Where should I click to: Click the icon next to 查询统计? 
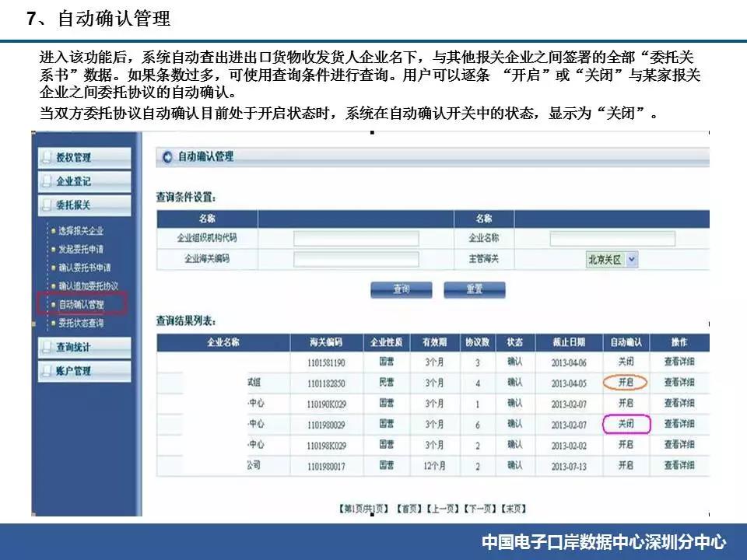pos(47,347)
